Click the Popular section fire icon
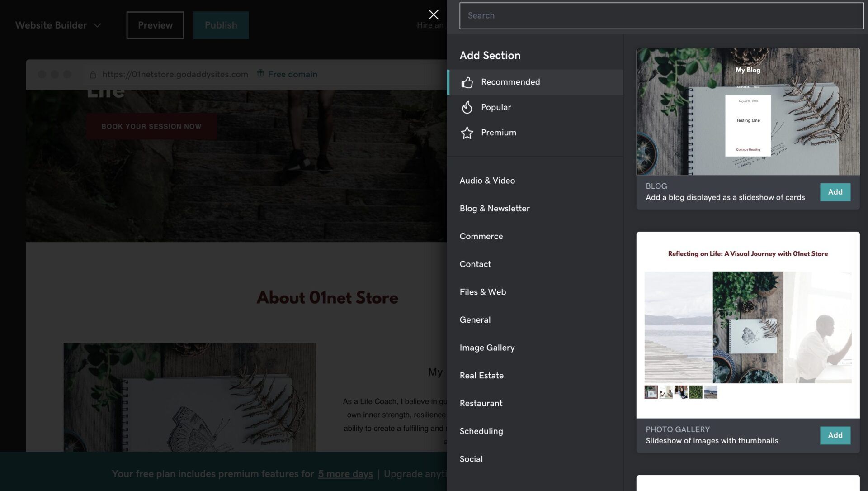Screen dimensions: 868x491 pyautogui.click(x=467, y=107)
